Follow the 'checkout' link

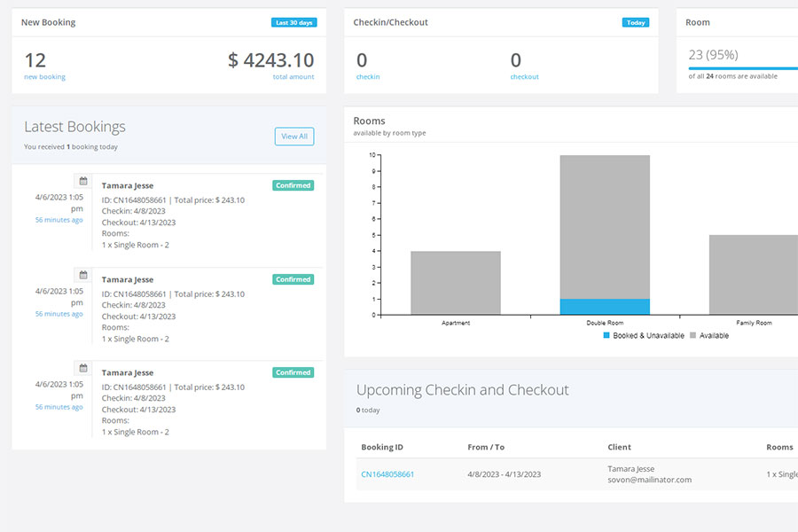(524, 77)
